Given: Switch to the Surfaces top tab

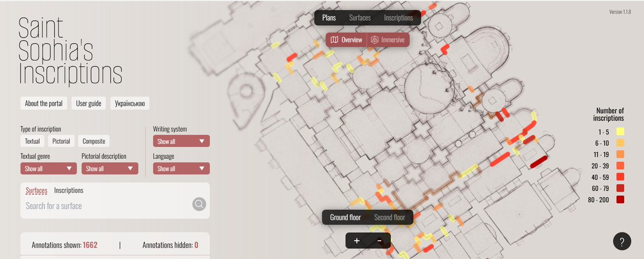Looking at the screenshot, I should pos(360,18).
